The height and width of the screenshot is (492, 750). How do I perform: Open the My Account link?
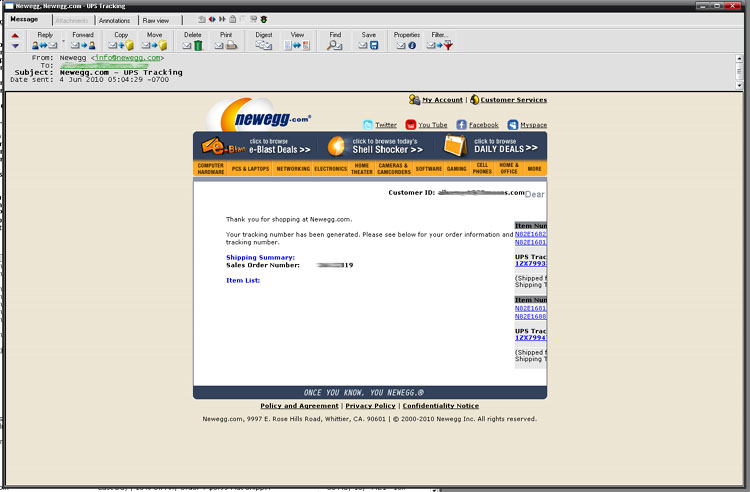(442, 100)
